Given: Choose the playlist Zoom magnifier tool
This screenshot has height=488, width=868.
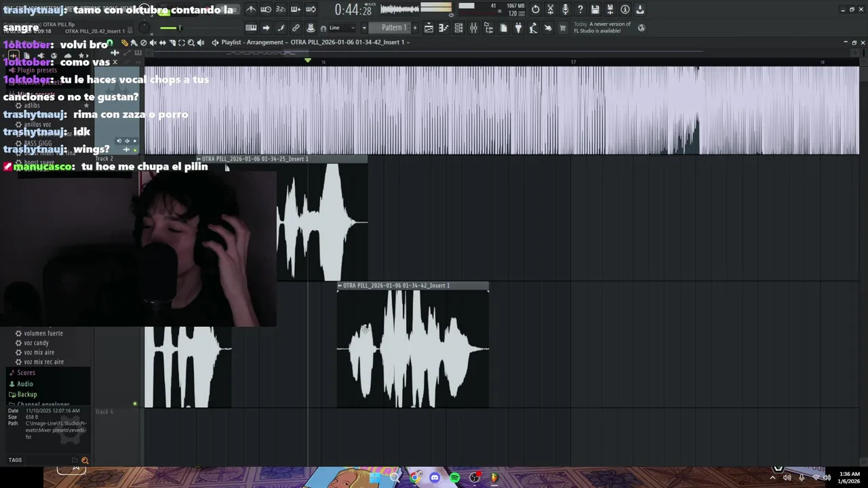Looking at the screenshot, I should (191, 43).
